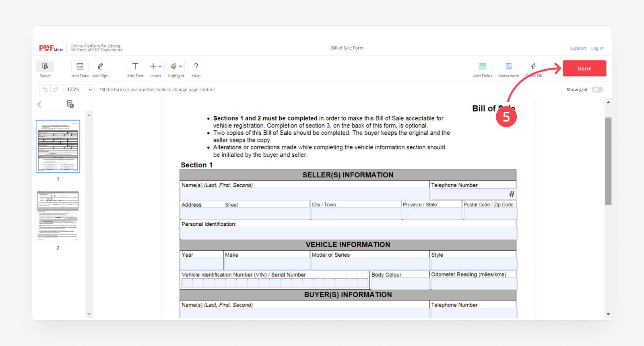
Task: Click the document vertical scrollbar thumb
Action: tap(608, 161)
